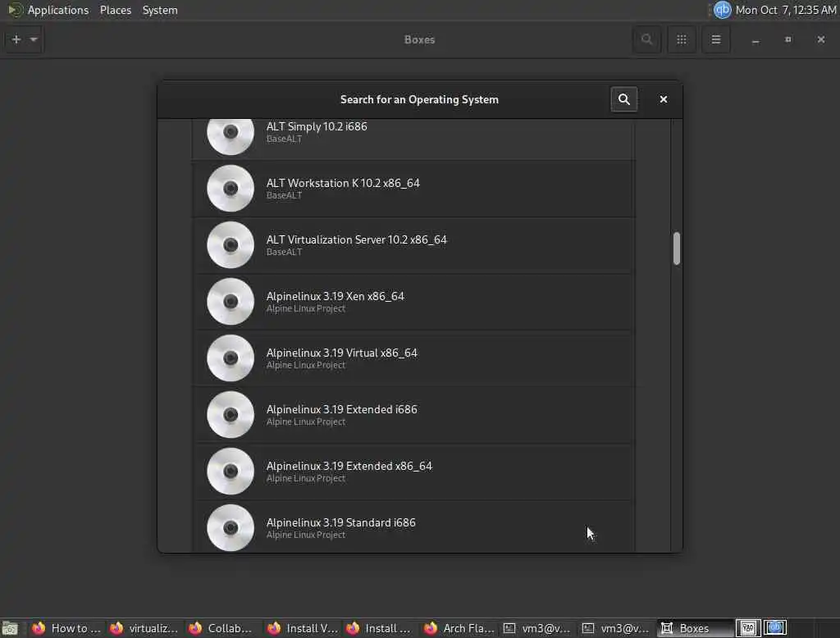The width and height of the screenshot is (840, 638).
Task: Switch to the 'Arch Fla...' Firefox taskbar window
Action: 458,628
